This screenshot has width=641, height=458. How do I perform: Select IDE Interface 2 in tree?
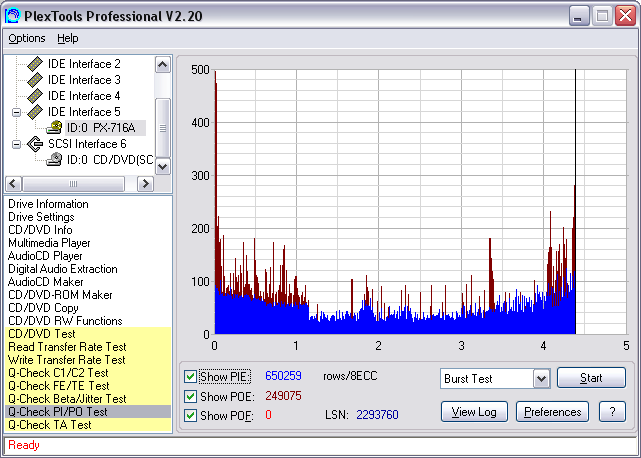84,64
